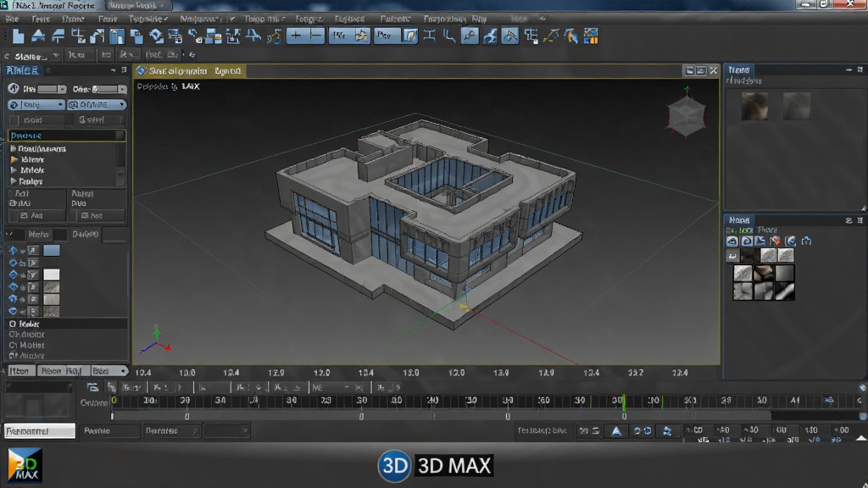This screenshot has height=488, width=868.
Task: Click the scrollbar beside the left panel tree
Action: tap(120, 164)
